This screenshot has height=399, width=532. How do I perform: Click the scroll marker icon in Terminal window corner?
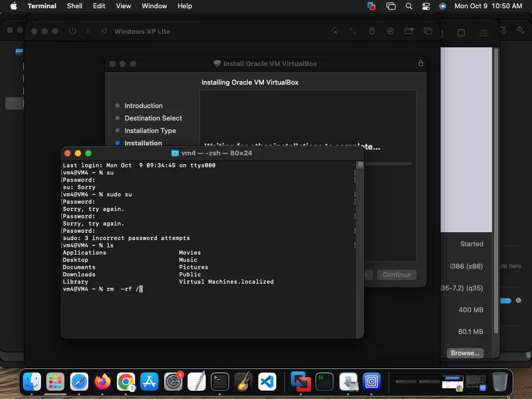pyautogui.click(x=361, y=165)
